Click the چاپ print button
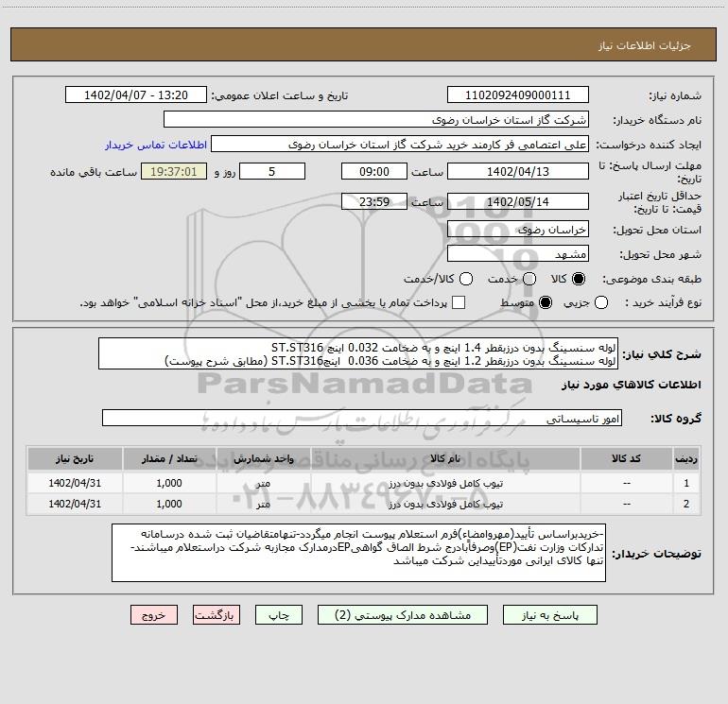The height and width of the screenshot is (704, 728). click(x=279, y=615)
